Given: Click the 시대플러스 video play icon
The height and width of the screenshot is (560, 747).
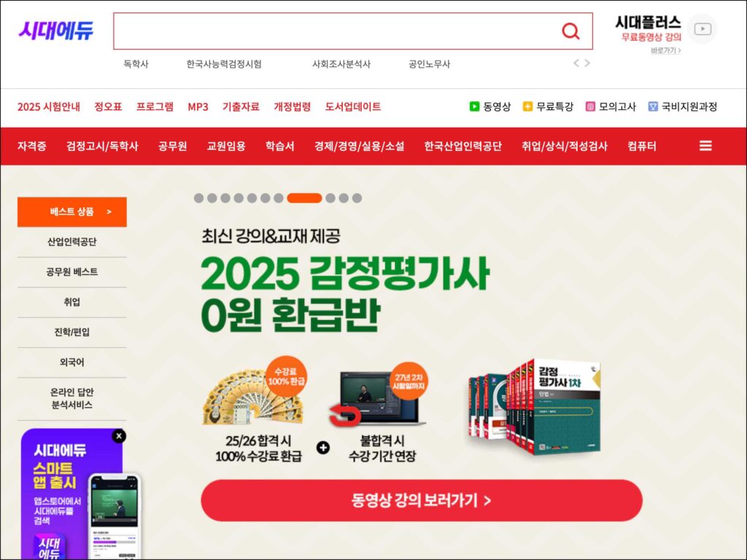Looking at the screenshot, I should [703, 29].
